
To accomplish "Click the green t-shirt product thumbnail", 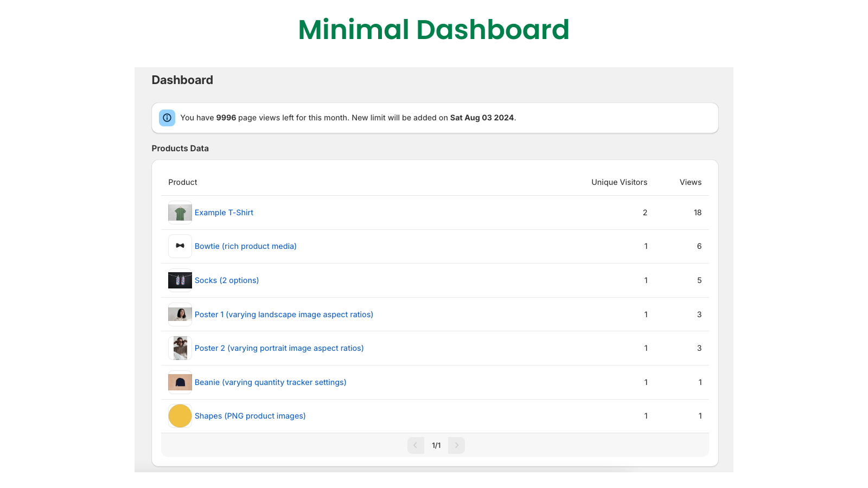I will tap(180, 213).
